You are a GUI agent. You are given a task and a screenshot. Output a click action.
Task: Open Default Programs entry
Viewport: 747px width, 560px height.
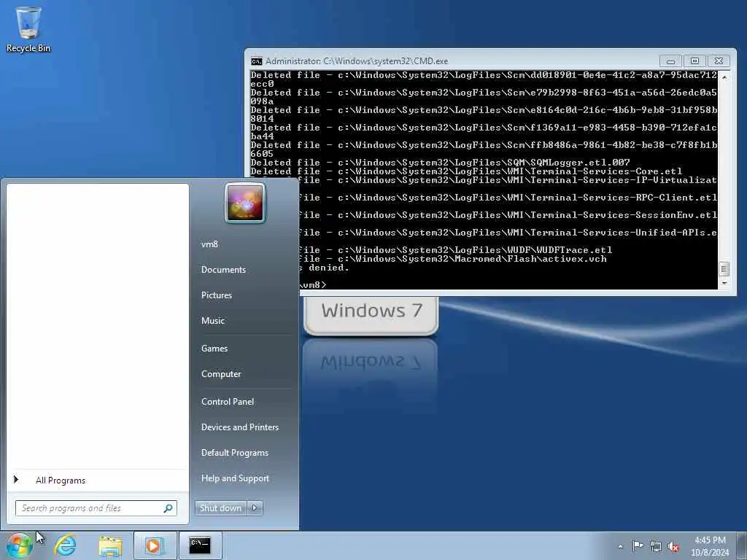235,453
